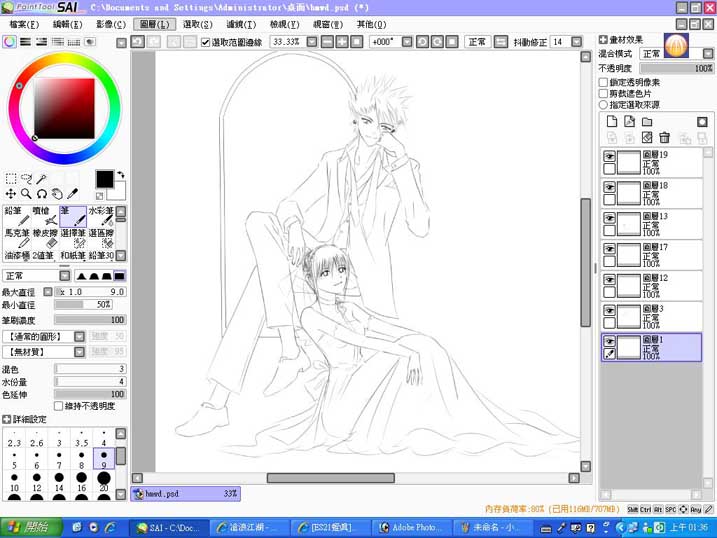717x538 pixels.
Task: Select the rectangular selection tool
Action: pos(11,178)
